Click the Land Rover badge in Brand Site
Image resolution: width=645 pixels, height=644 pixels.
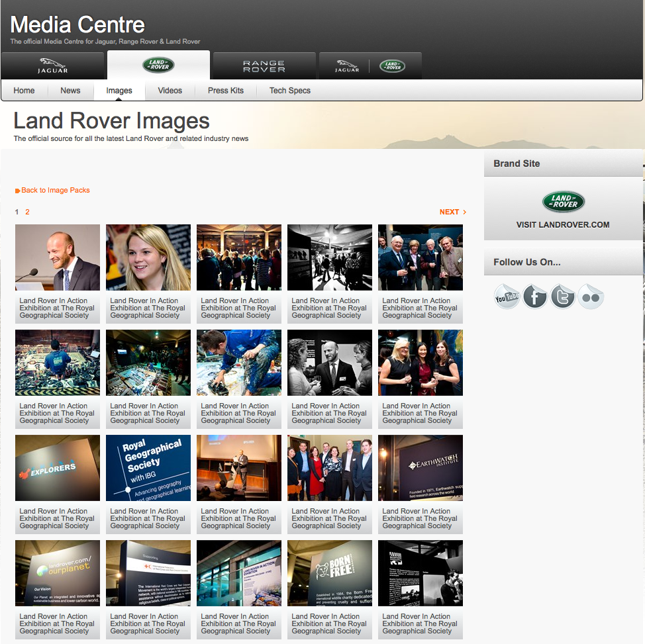tap(563, 201)
